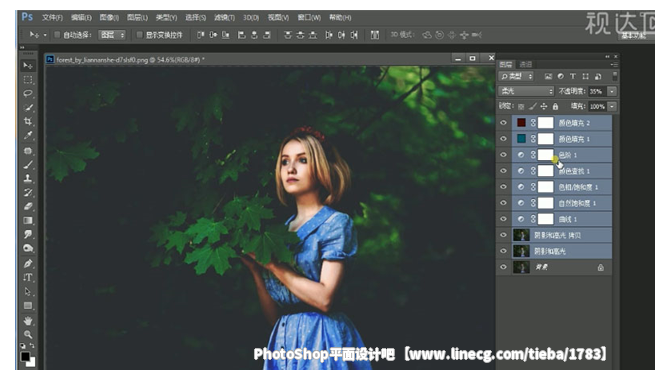Click the dark red 颜色填充 2 color thumbnail
Image resolution: width=662 pixels, height=373 pixels.
pyautogui.click(x=521, y=123)
